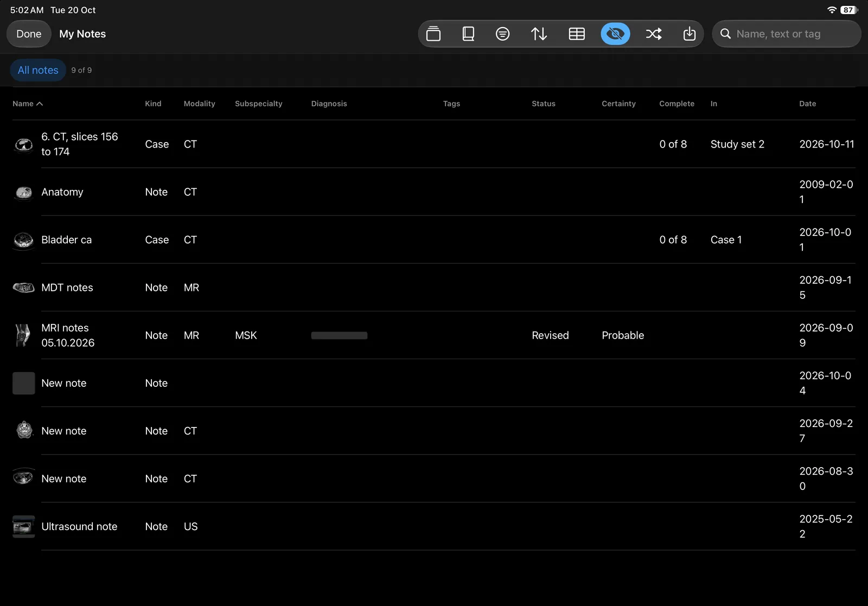Click the search magnifier icon

point(725,34)
